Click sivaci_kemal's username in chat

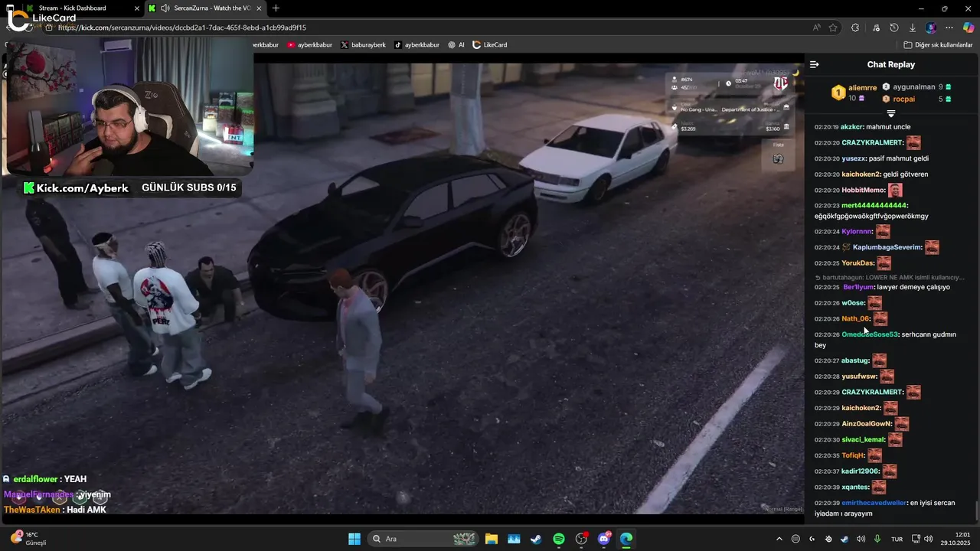(864, 440)
